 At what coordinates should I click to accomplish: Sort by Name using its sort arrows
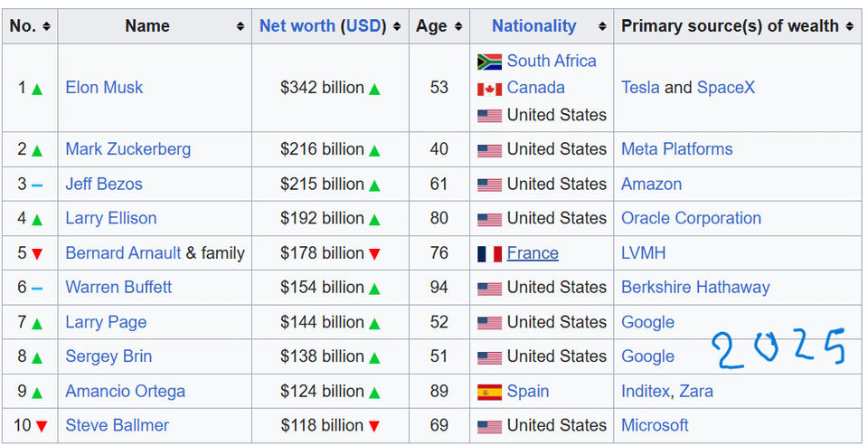point(241,26)
